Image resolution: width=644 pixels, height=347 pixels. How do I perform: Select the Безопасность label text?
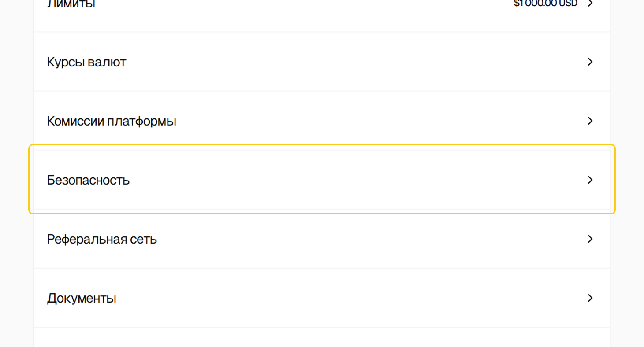point(88,180)
